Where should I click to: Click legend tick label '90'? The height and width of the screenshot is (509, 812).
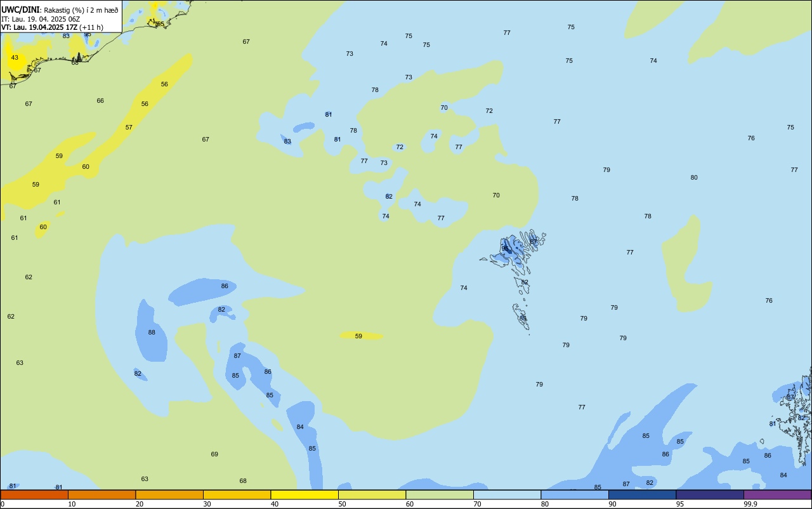(613, 504)
